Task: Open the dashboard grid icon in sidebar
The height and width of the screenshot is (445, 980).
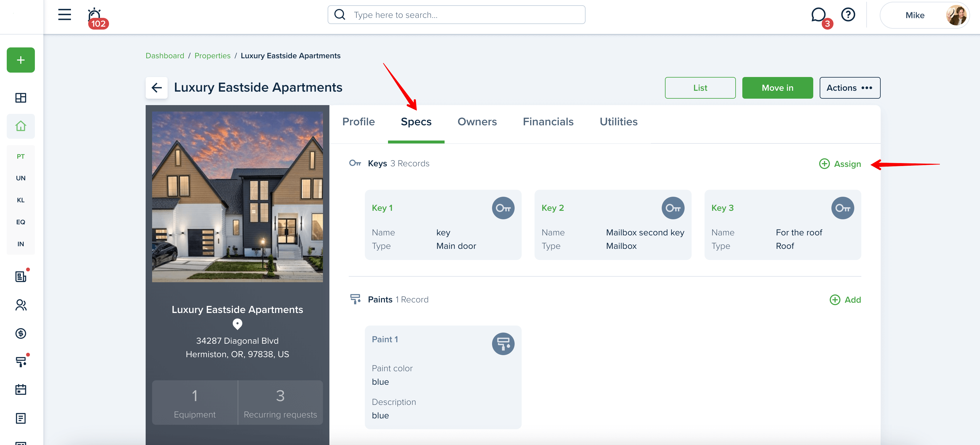Action: 21,98
